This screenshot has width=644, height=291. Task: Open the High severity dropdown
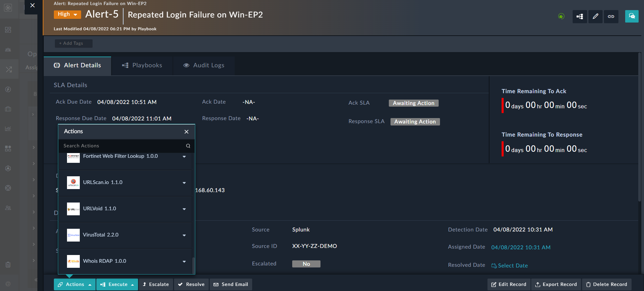[x=67, y=14]
